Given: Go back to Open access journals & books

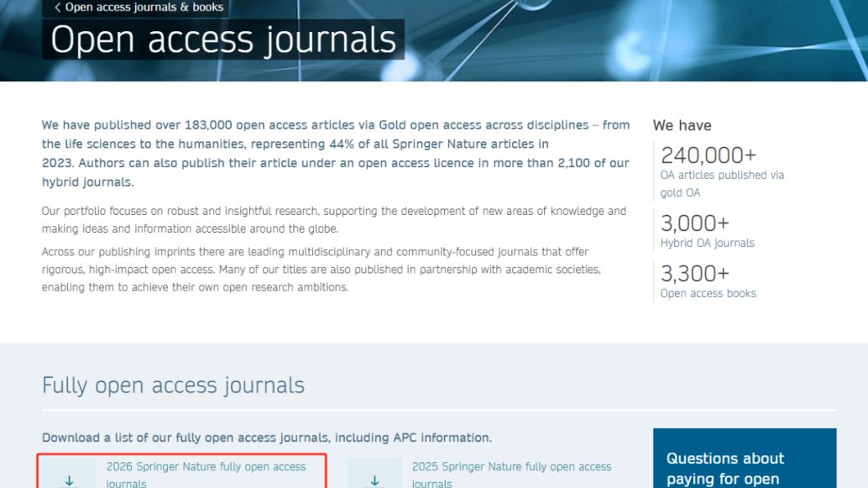Looking at the screenshot, I should [x=144, y=8].
